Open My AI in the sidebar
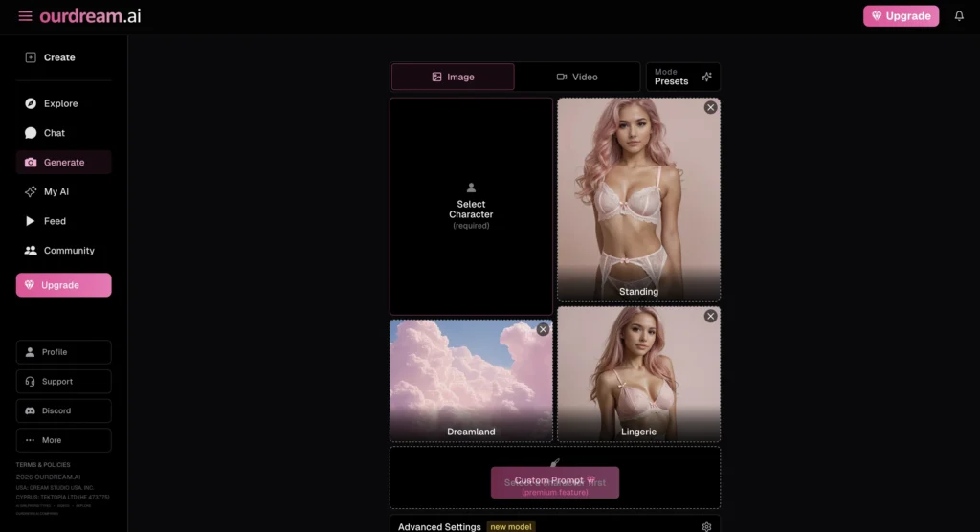980x532 pixels. (63, 192)
